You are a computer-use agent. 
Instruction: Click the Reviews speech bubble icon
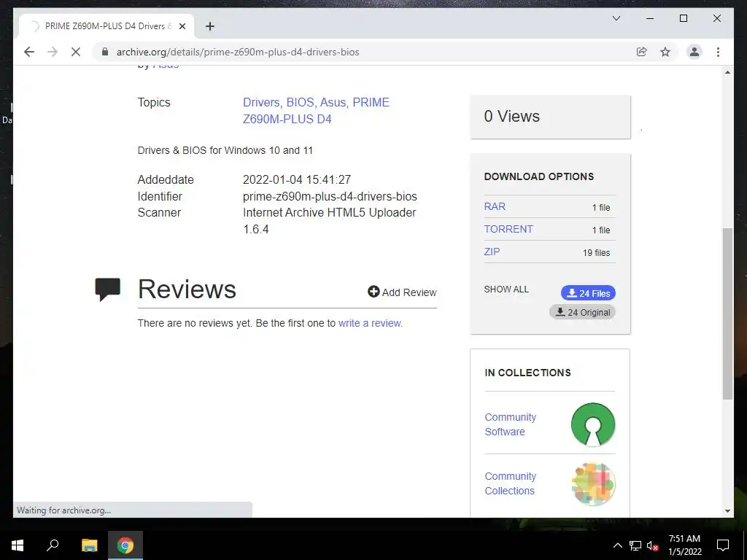108,289
